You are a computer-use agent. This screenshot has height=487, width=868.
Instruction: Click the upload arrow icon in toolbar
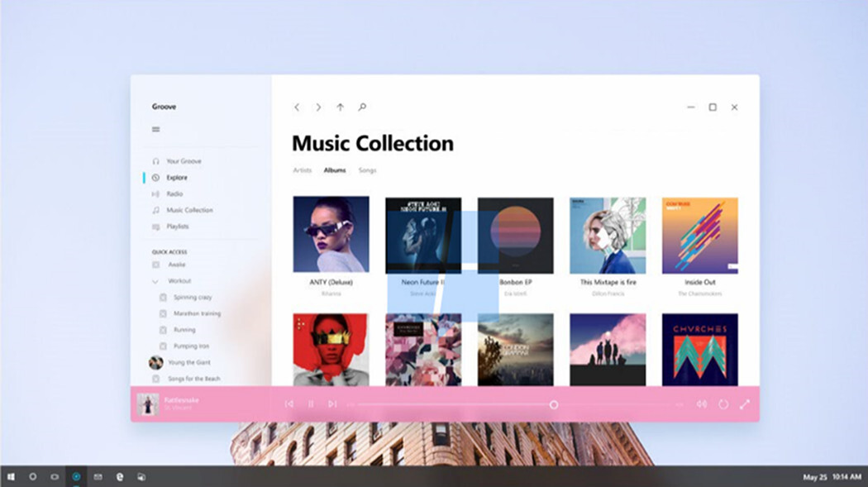[340, 107]
